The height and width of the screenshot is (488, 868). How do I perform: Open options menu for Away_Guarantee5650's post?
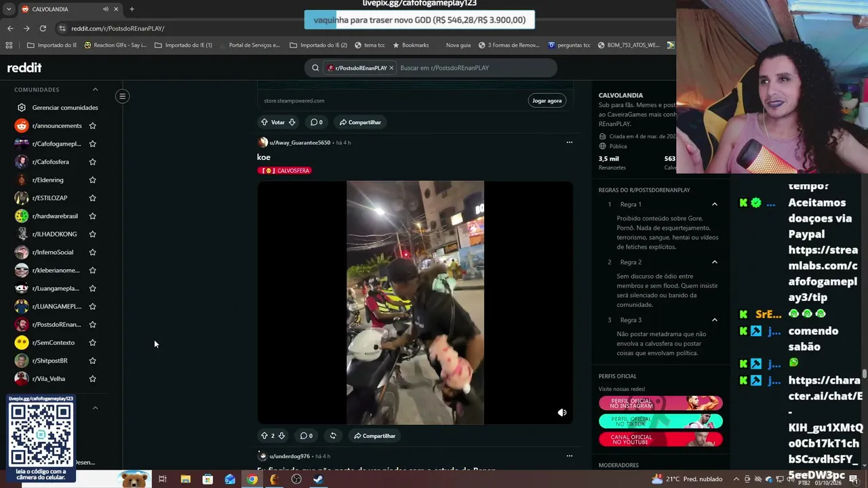570,142
